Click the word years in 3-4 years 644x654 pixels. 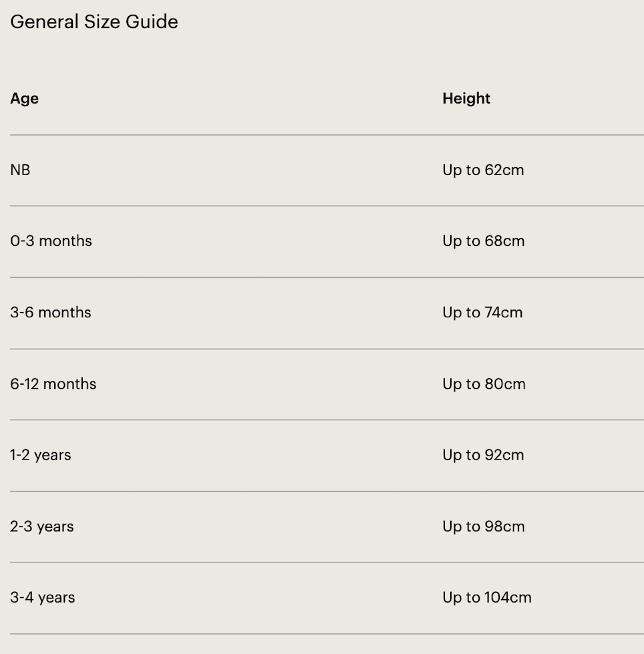point(57,598)
